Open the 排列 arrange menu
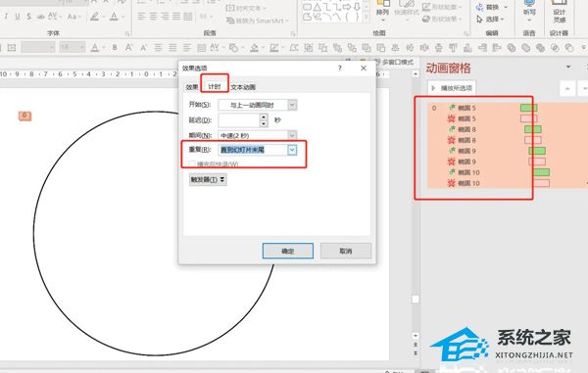Screen dimensions: 588x373 click(x=383, y=11)
